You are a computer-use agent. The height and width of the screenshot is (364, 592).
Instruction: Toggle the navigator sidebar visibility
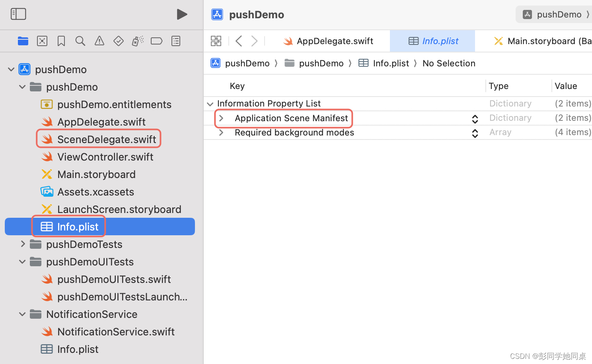coord(18,14)
